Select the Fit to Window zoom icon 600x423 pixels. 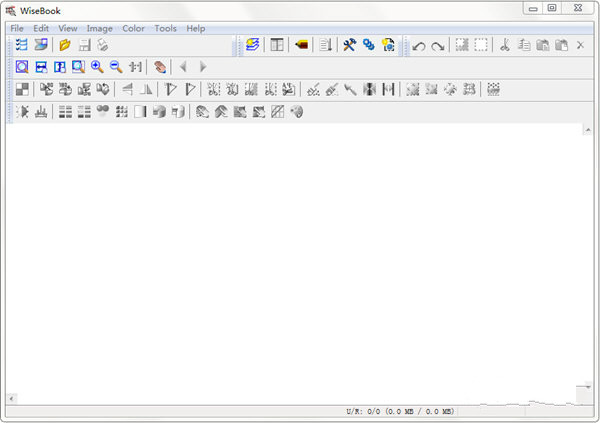pyautogui.click(x=22, y=67)
